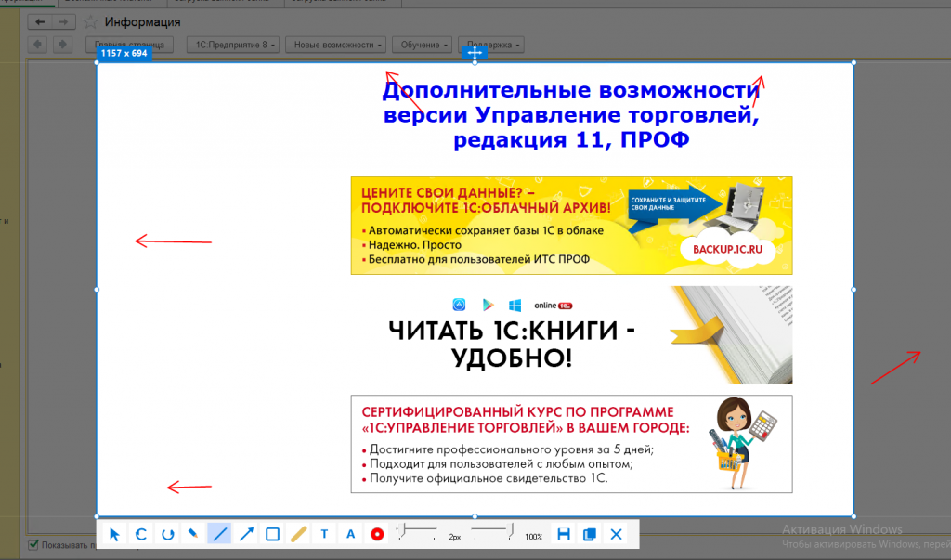The image size is (951, 560).
Task: Redo the annotation
Action: pos(167,535)
